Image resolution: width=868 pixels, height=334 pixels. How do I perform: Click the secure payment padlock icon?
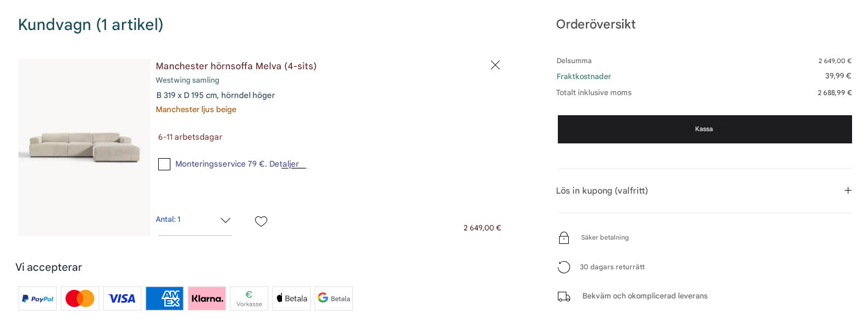564,238
